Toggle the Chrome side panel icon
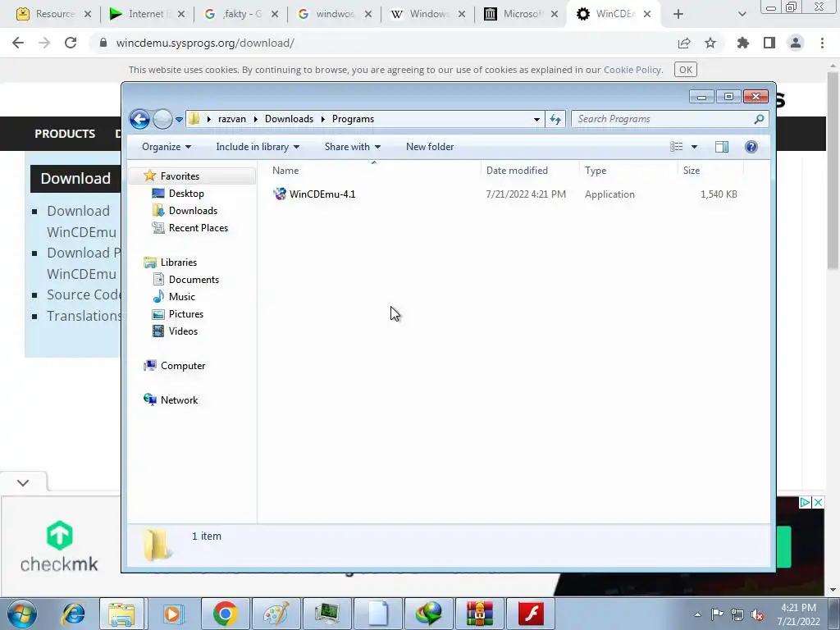Viewport: 840px width, 630px height. pos(769,43)
